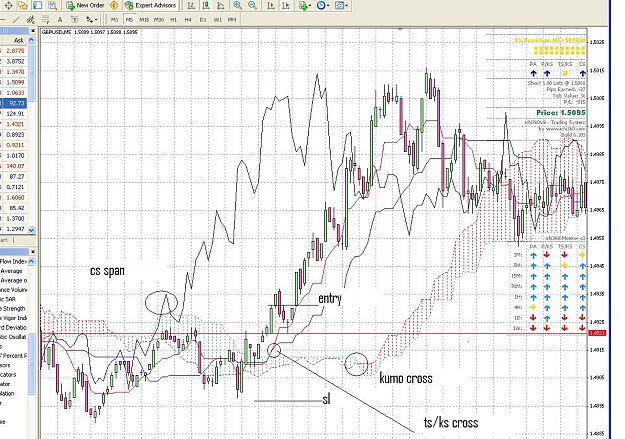Select the 1.5099 ask price row

point(14,82)
